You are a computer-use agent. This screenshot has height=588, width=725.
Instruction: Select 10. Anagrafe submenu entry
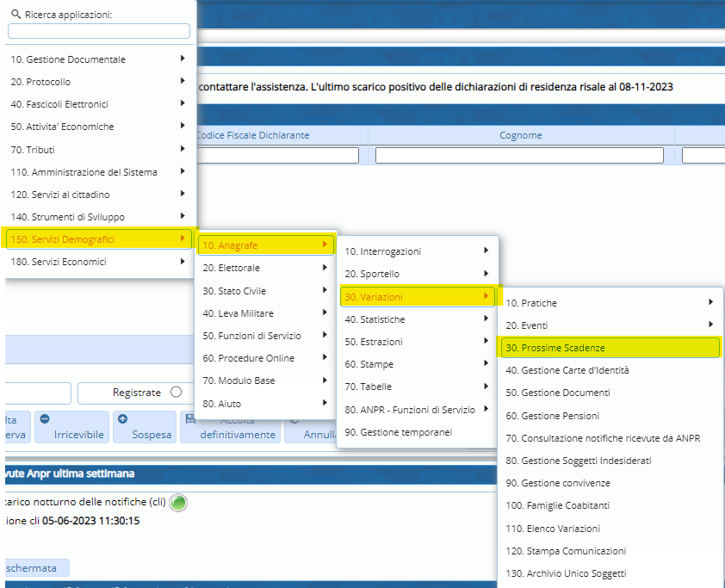point(265,245)
